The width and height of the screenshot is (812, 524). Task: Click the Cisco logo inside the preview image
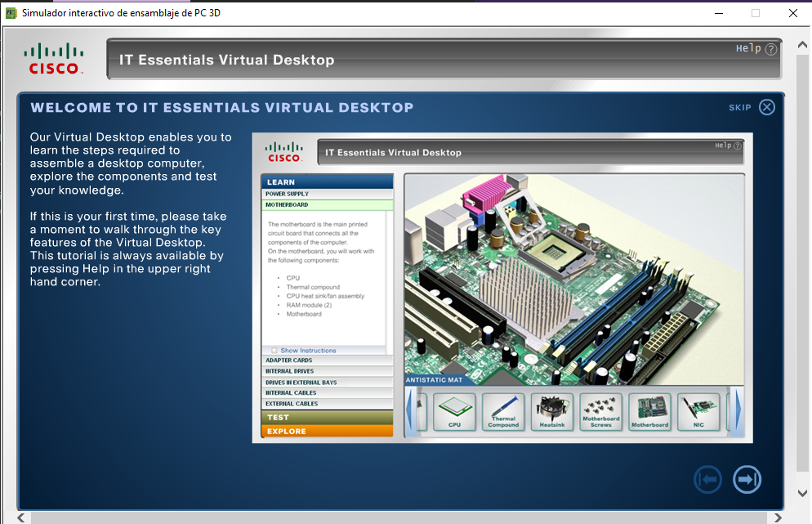click(x=284, y=152)
